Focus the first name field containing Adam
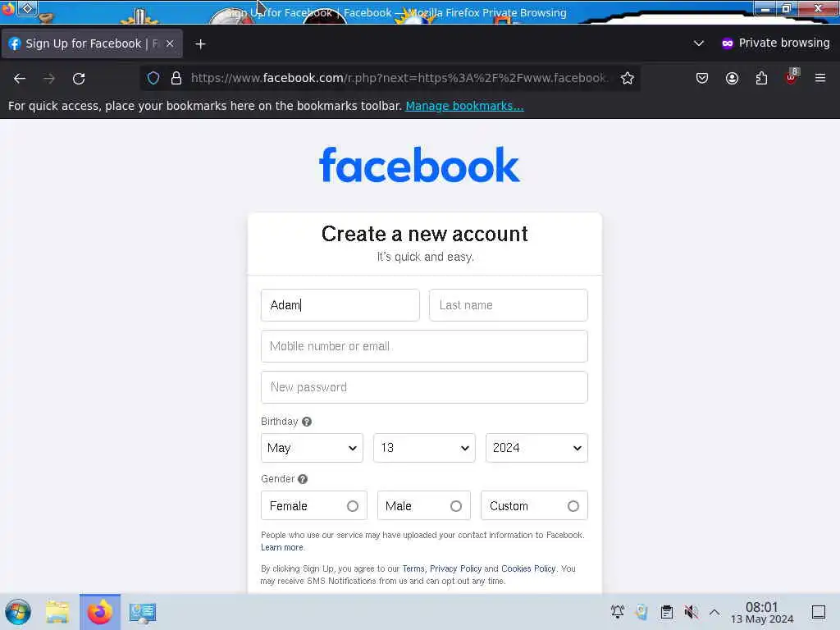This screenshot has height=630, width=840. click(340, 305)
